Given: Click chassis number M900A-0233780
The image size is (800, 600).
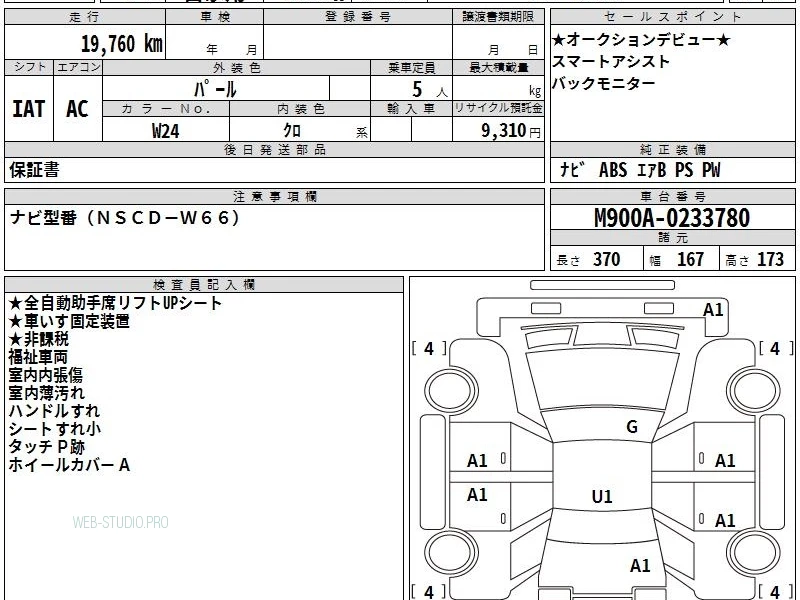Looking at the screenshot, I should point(672,218).
